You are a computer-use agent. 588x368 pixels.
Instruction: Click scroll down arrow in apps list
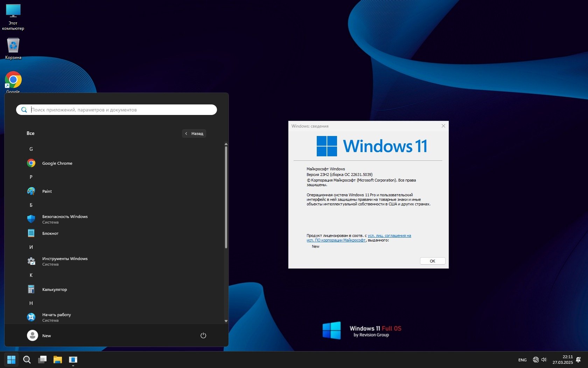coord(226,321)
